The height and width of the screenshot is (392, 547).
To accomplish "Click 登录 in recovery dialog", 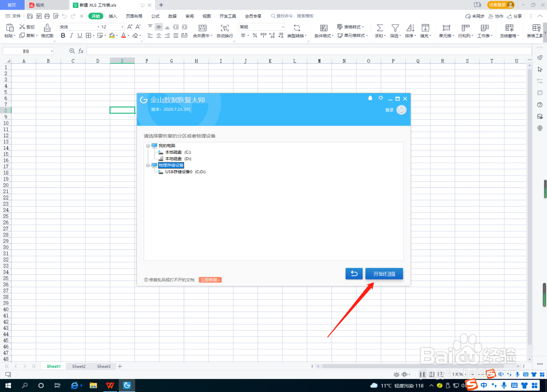I will tap(389, 110).
